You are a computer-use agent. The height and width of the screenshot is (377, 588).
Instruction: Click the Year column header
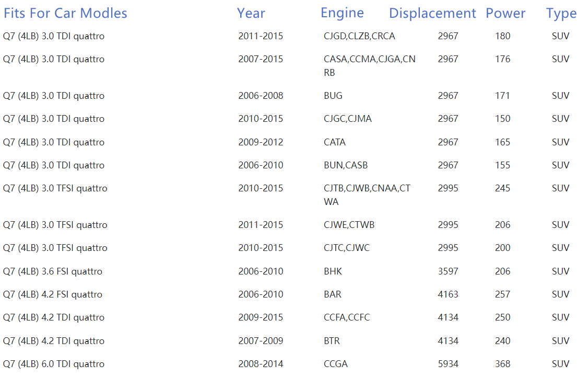[251, 13]
